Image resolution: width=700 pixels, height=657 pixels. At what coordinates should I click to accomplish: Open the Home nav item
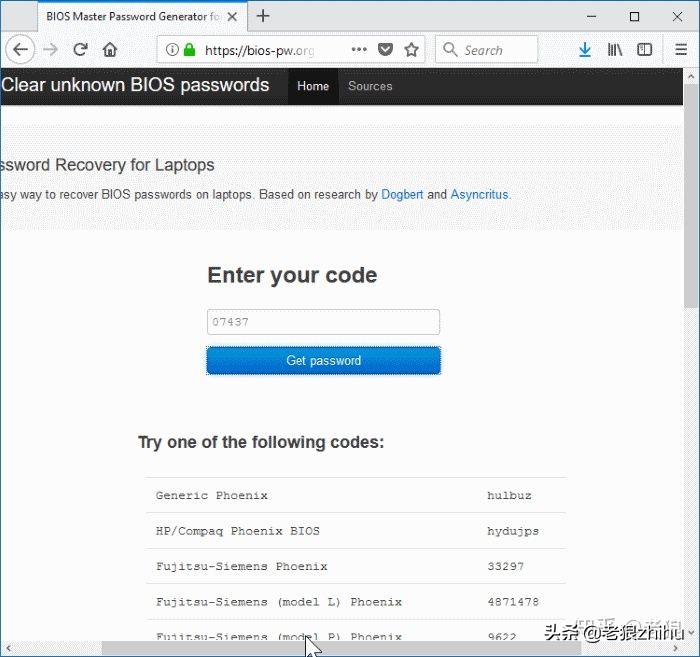point(313,87)
